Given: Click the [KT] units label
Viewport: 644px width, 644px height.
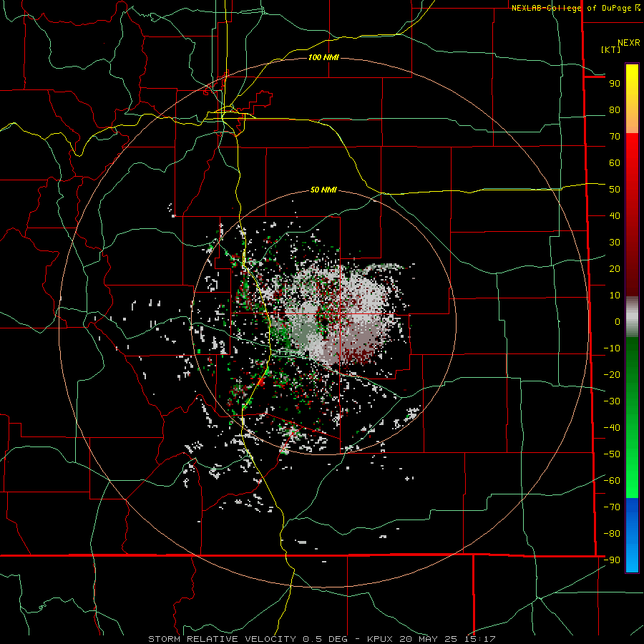Looking at the screenshot, I should tap(610, 49).
